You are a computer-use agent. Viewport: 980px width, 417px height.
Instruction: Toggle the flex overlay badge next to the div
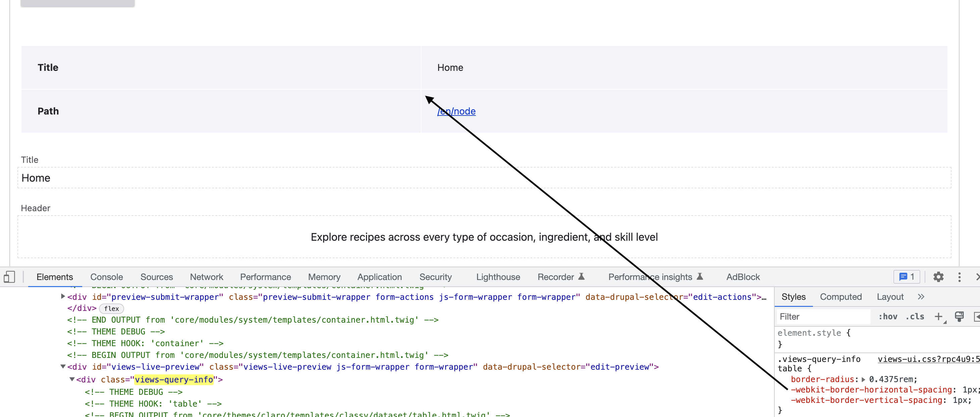pyautogui.click(x=111, y=309)
